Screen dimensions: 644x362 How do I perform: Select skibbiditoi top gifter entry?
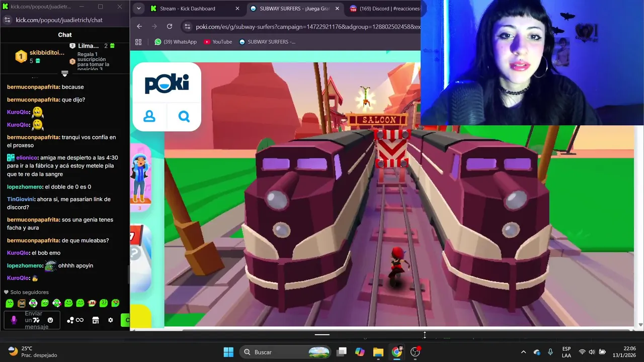pos(39,56)
